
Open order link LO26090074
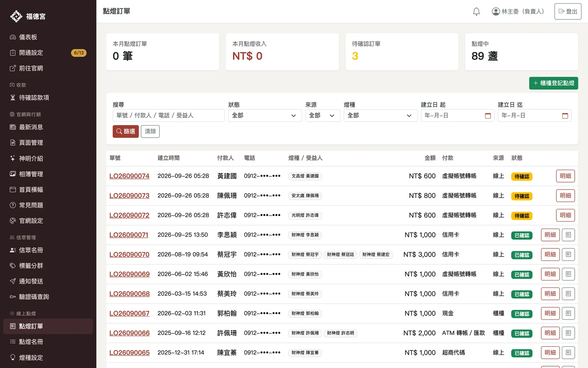pyautogui.click(x=129, y=176)
